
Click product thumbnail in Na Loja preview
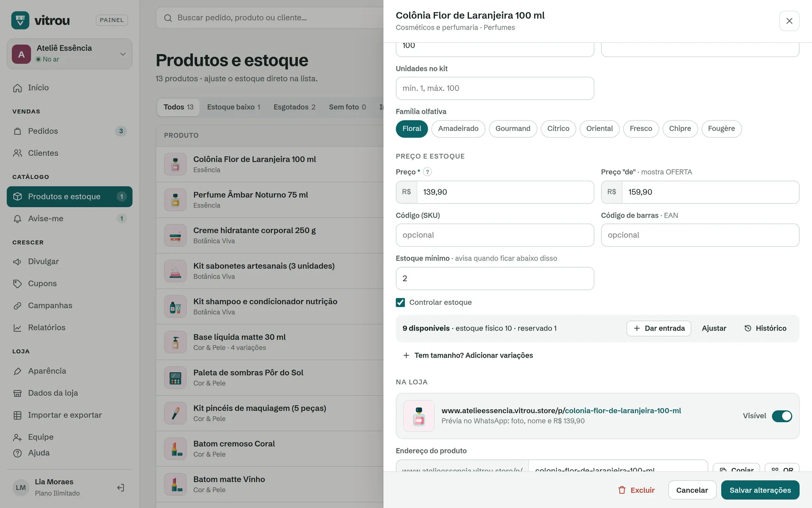click(419, 416)
